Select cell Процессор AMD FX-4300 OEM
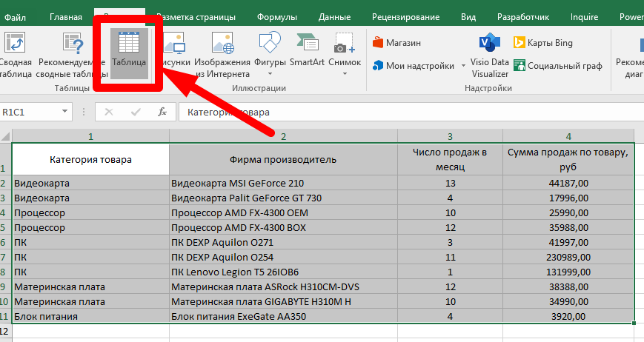The height and width of the screenshot is (342, 644). click(283, 213)
